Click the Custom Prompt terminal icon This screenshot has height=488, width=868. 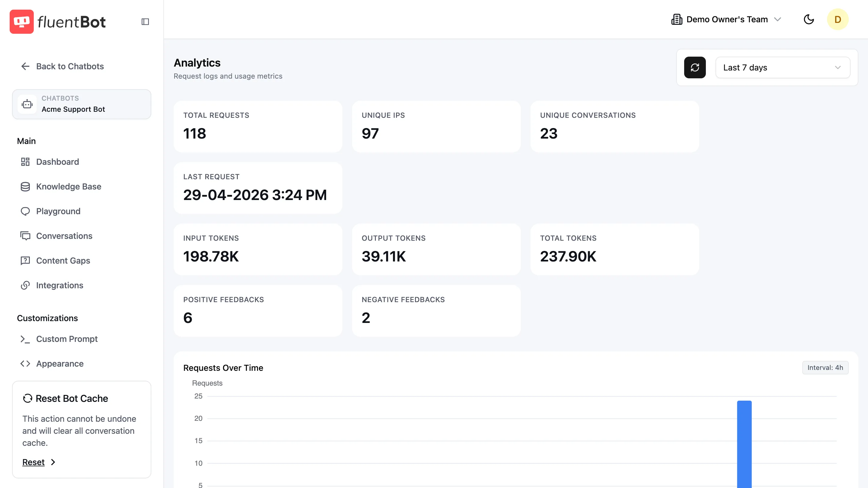[x=25, y=339]
